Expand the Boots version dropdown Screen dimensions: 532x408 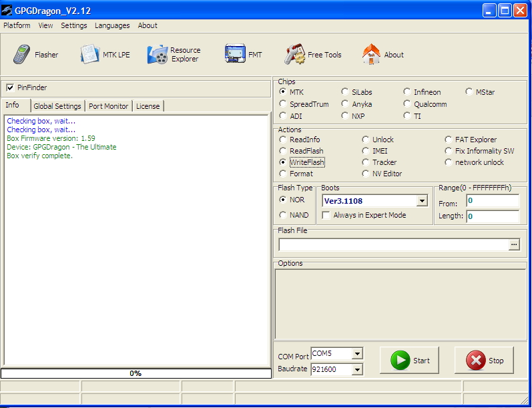point(422,201)
